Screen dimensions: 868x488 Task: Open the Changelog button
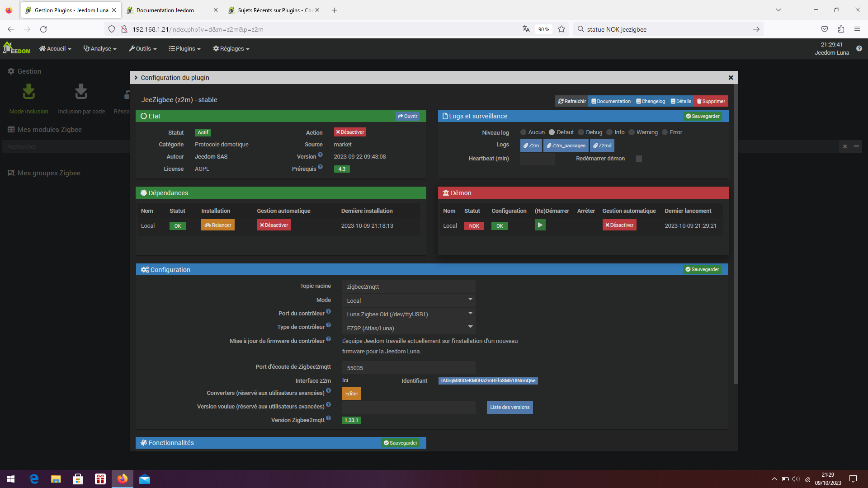651,101
